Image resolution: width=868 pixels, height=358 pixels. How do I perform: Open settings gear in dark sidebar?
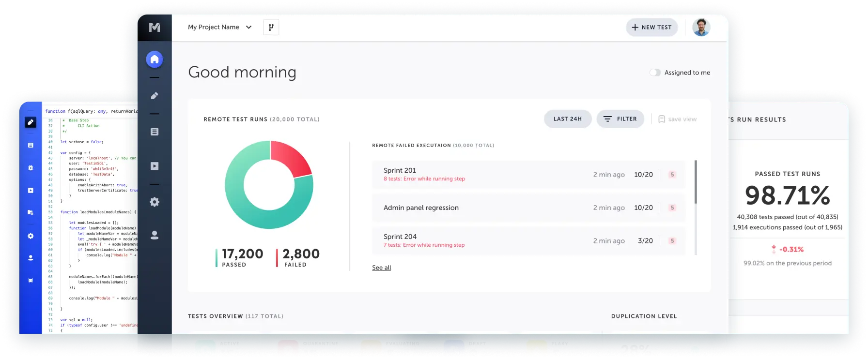point(155,202)
